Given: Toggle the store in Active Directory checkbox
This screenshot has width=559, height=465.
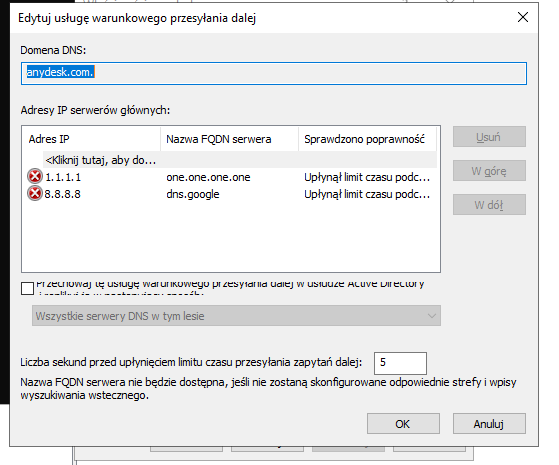Looking at the screenshot, I should [27, 288].
